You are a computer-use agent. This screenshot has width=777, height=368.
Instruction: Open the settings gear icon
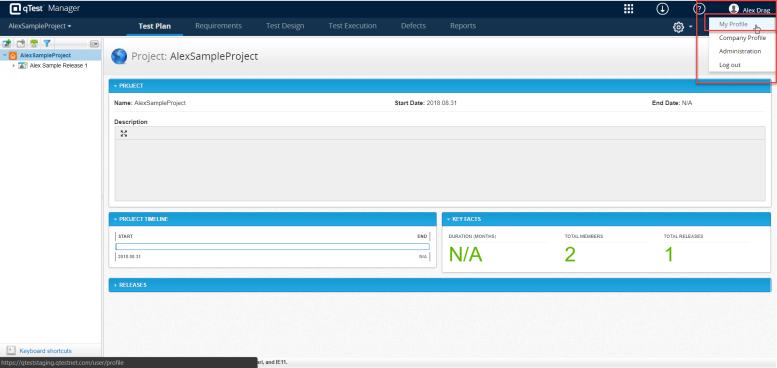(x=678, y=27)
